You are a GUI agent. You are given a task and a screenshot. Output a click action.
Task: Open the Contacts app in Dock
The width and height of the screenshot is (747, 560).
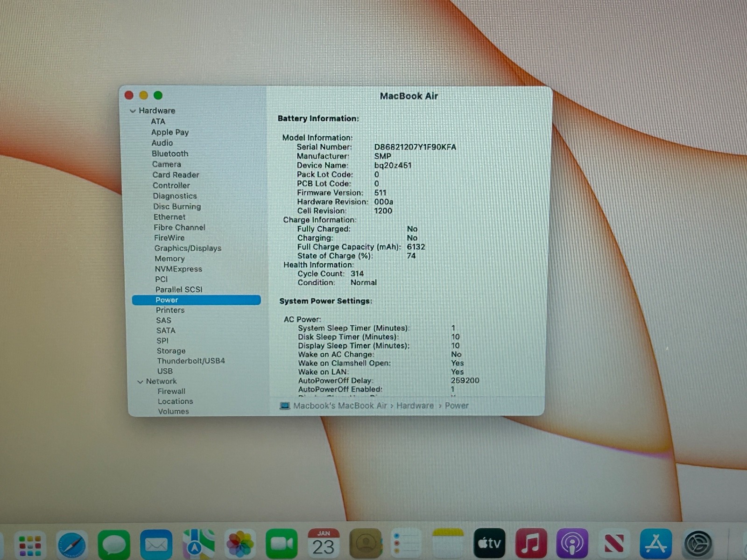tap(366, 544)
